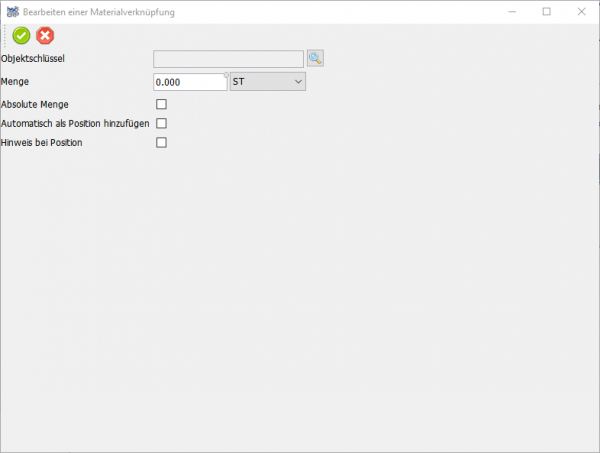Viewport: 600px width, 453px height.
Task: Open the ST unit dropdown
Action: click(267, 82)
